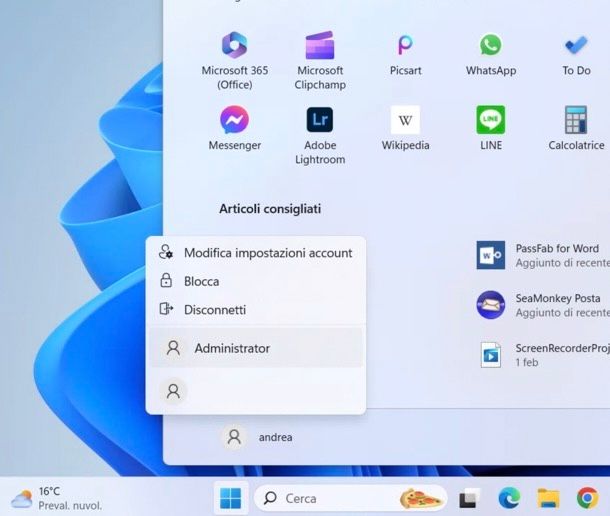
Task: Launch Microsoft Edge from taskbar
Action: tap(509, 498)
